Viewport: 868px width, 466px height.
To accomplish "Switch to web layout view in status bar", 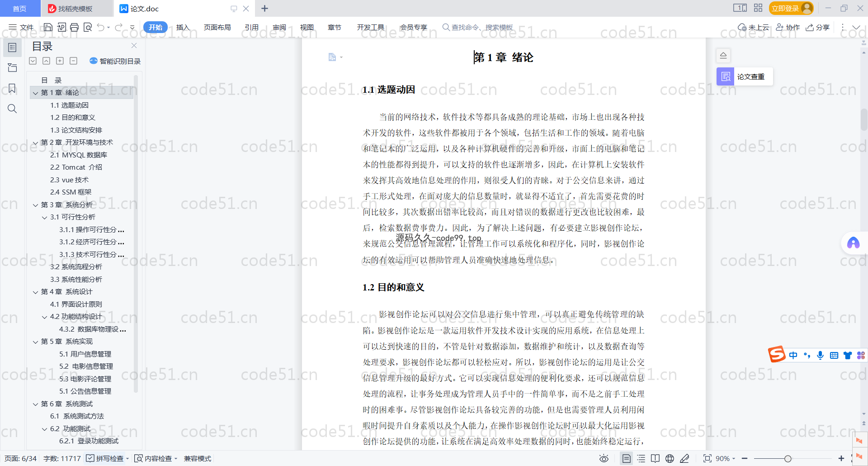I will 670,458.
